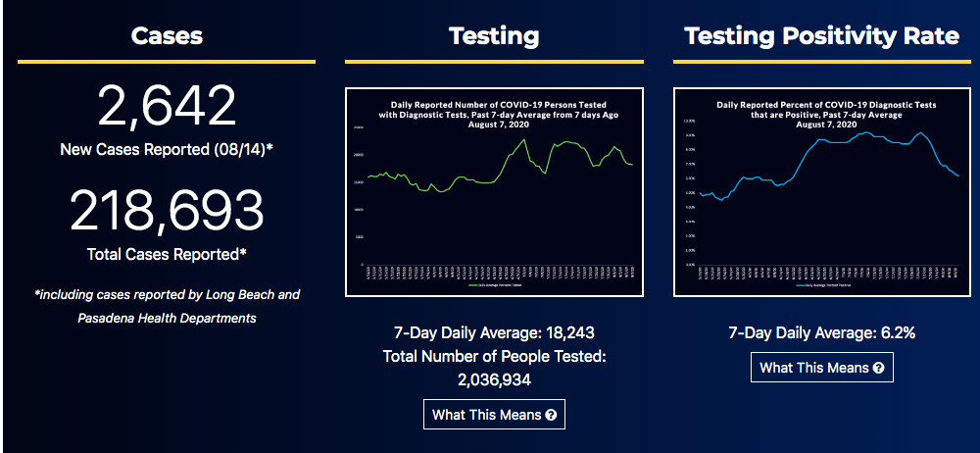This screenshot has width=980, height=453.
Task: Click the 7-Day Daily Average 18,243 text
Action: coord(494,333)
